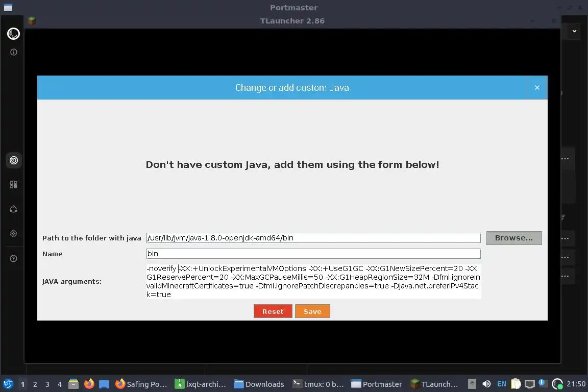Switch to Portmaster taskbar window
588x392 pixels.
[377, 384]
